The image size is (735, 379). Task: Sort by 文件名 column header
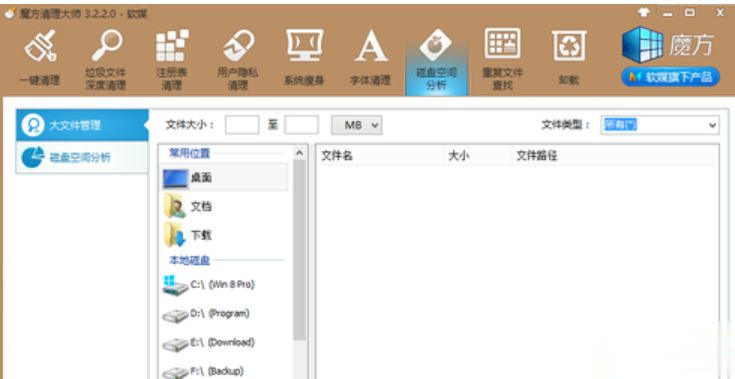380,156
